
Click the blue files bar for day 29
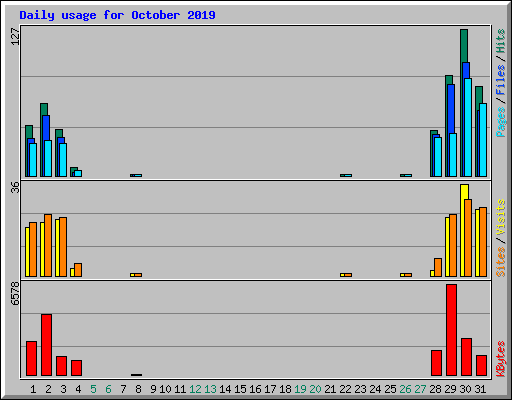(451, 109)
